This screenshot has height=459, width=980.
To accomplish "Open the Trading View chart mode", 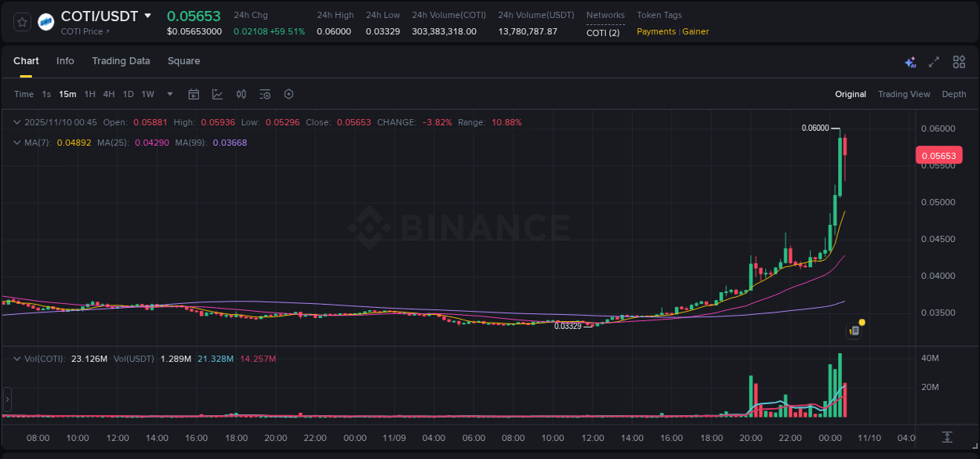I will 904,93.
